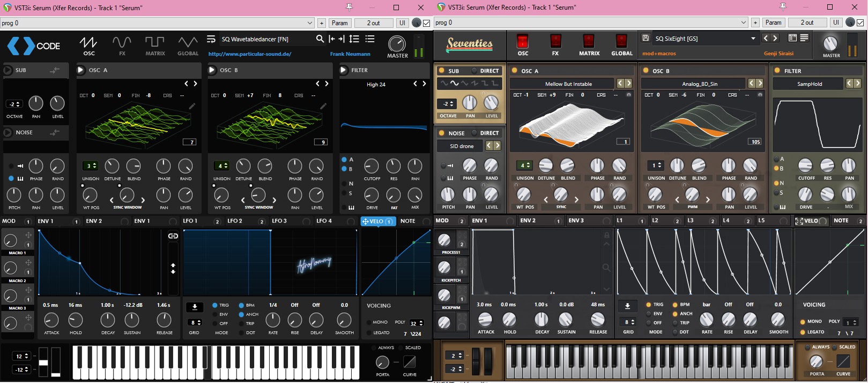
Task: Open the red FX tab in Seventies skin
Action: pos(555,42)
